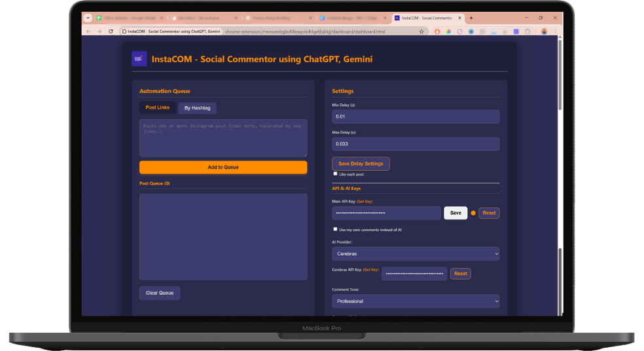The image size is (644, 351).
Task: Select the Post Links tab
Action: coord(157,107)
